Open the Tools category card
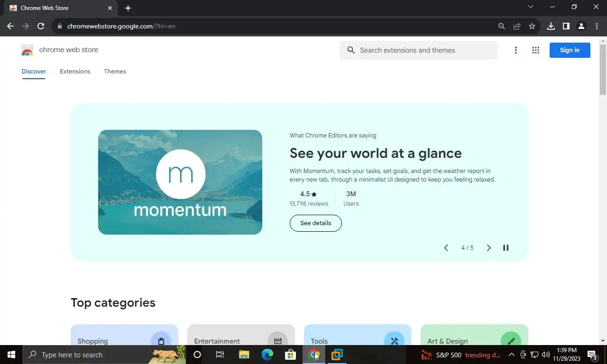 pos(358,335)
